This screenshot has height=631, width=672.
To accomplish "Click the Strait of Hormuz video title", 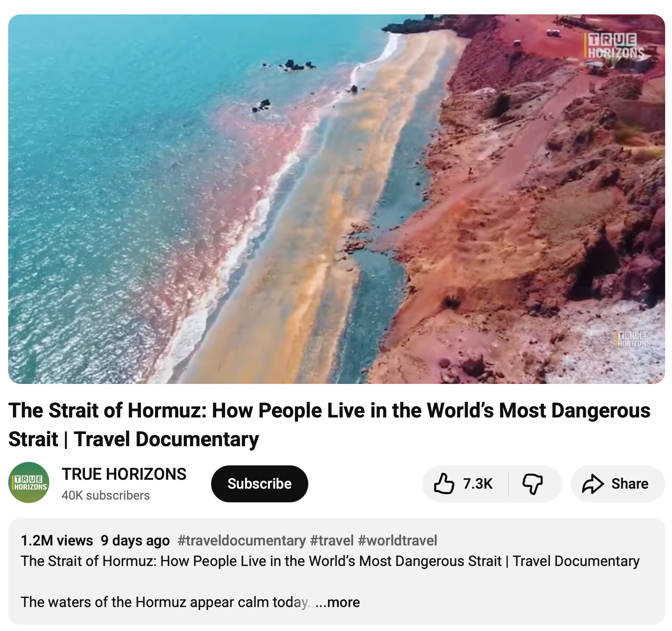I will [329, 425].
